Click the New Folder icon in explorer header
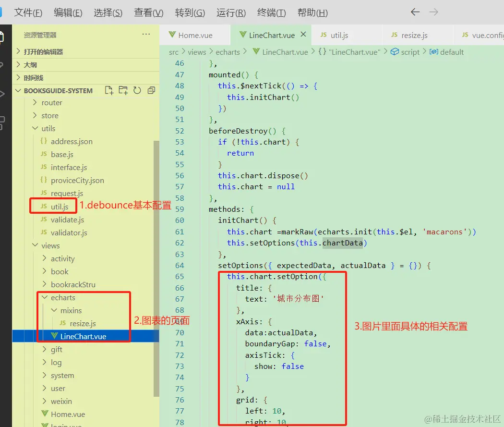 (123, 90)
